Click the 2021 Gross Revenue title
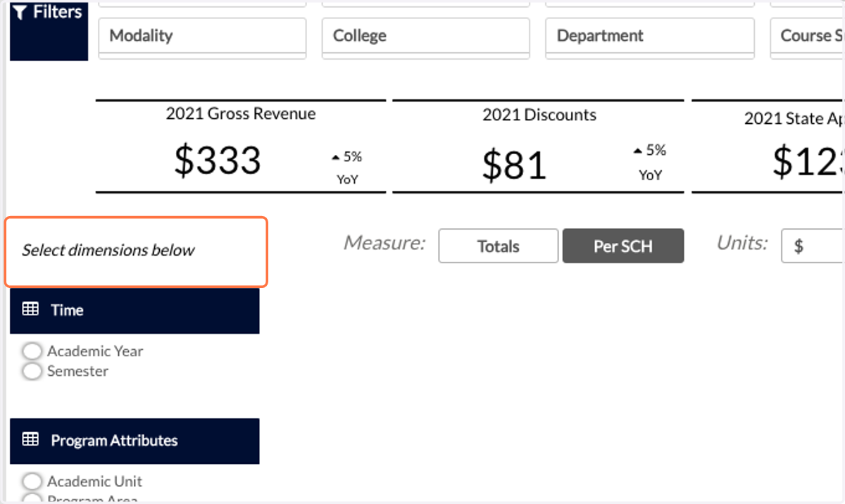The width and height of the screenshot is (845, 504). coord(241,113)
